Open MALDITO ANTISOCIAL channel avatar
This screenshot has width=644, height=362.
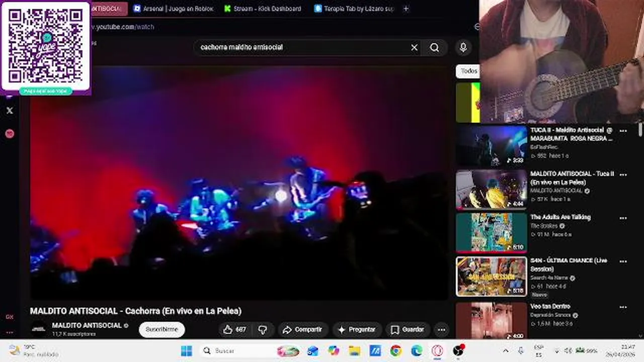[x=39, y=329]
